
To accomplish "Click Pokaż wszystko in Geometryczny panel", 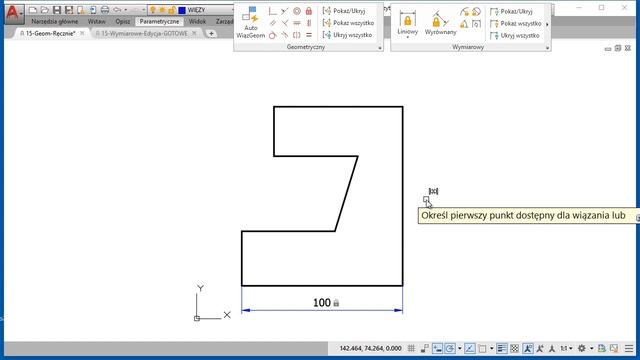I will tap(348, 23).
